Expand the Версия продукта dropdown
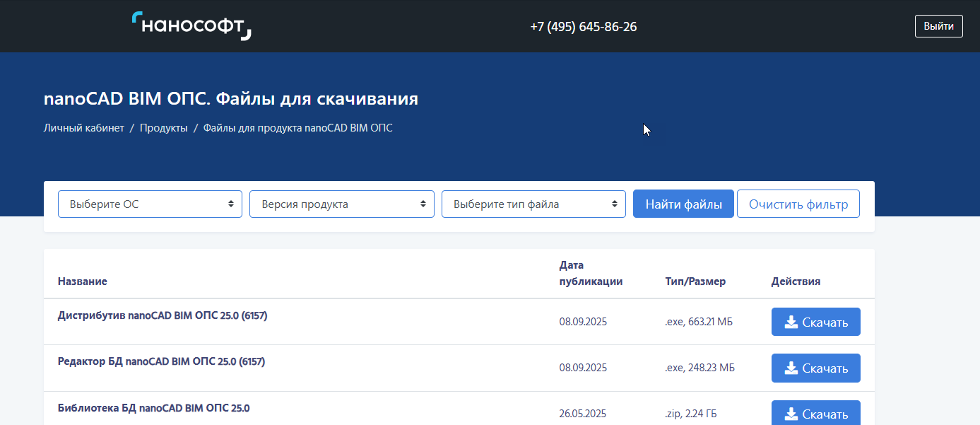 click(x=342, y=204)
